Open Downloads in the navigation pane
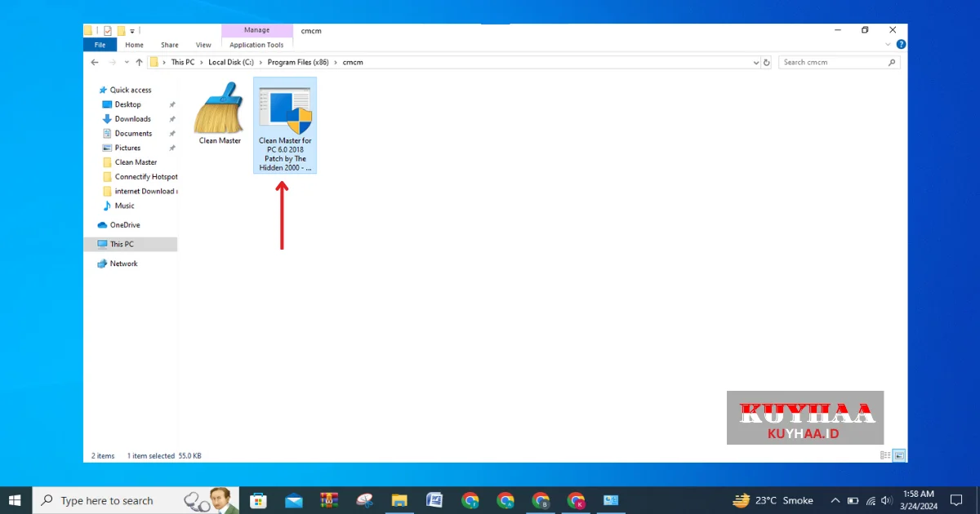Image resolution: width=980 pixels, height=514 pixels. [x=132, y=119]
